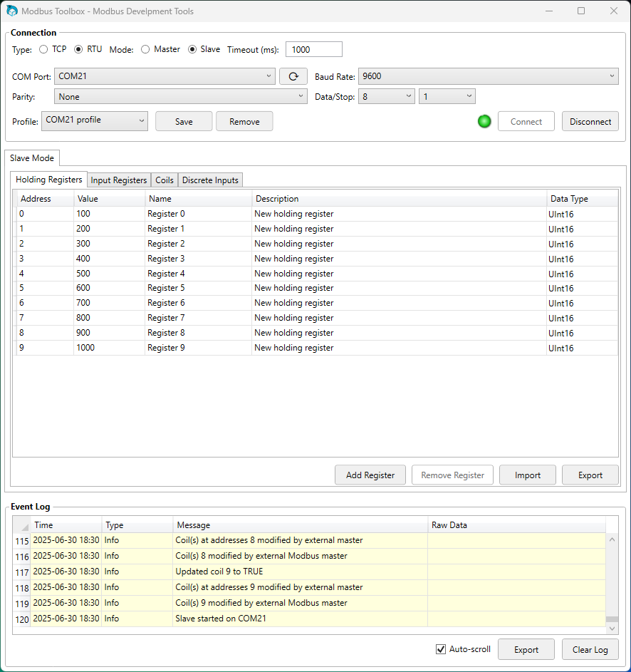Open the Baud Rate dropdown
Screen dimensions: 631x672
point(611,76)
